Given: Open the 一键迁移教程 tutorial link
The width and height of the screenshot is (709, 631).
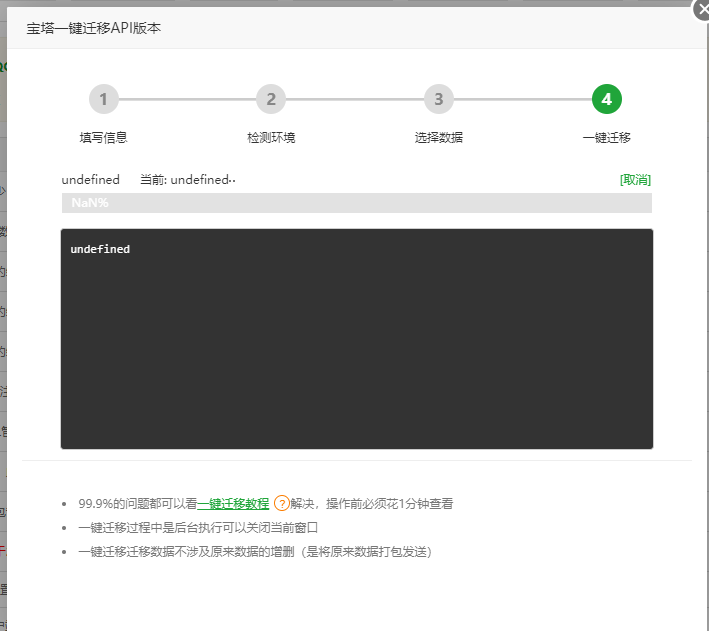Looking at the screenshot, I should [233, 503].
